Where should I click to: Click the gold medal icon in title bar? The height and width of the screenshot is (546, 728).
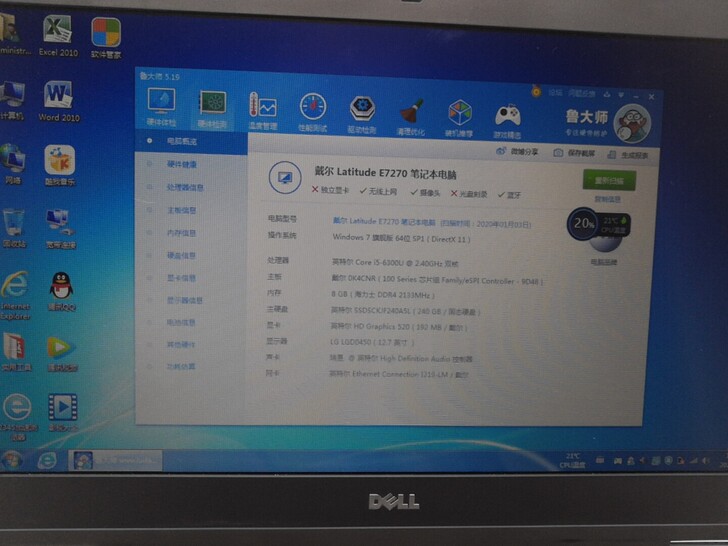point(536,91)
